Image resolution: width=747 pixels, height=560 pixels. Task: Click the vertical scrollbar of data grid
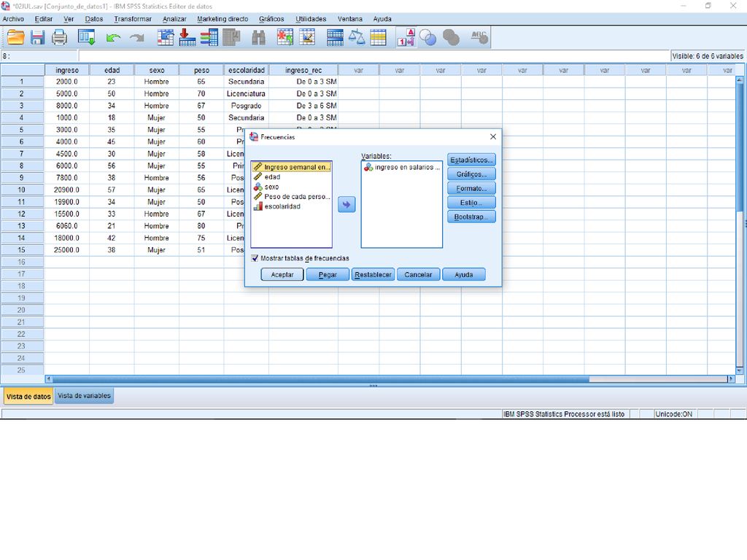pos(740,225)
